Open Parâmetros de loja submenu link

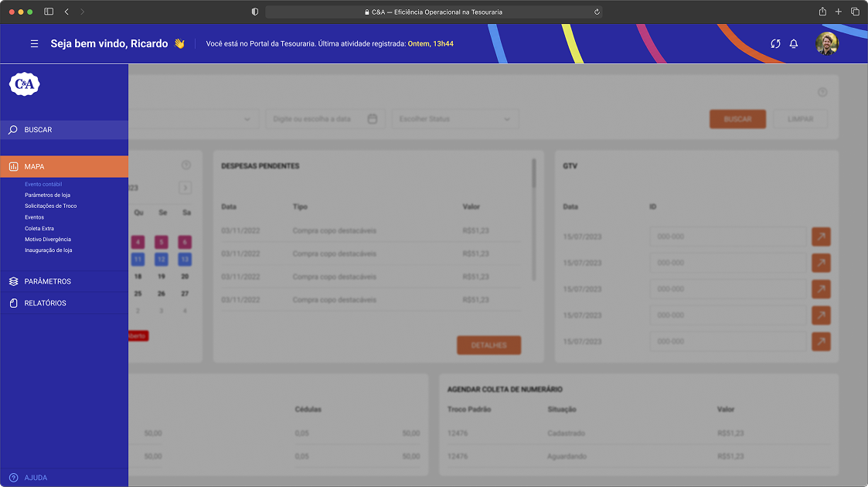48,196
